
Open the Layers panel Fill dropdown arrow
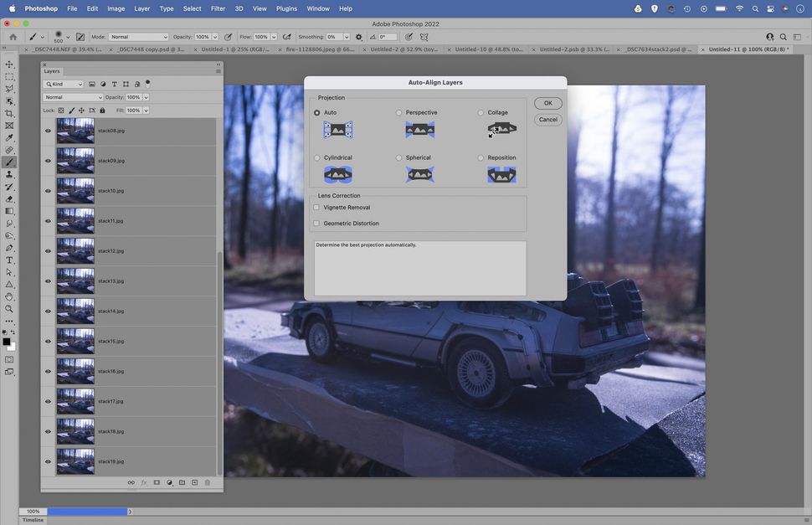146,111
